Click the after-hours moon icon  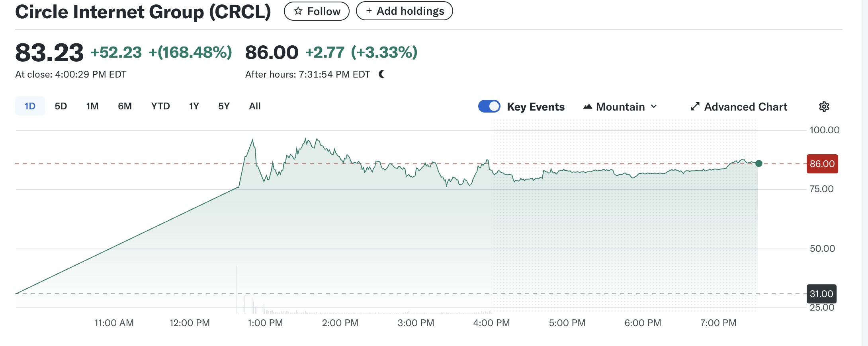click(381, 74)
